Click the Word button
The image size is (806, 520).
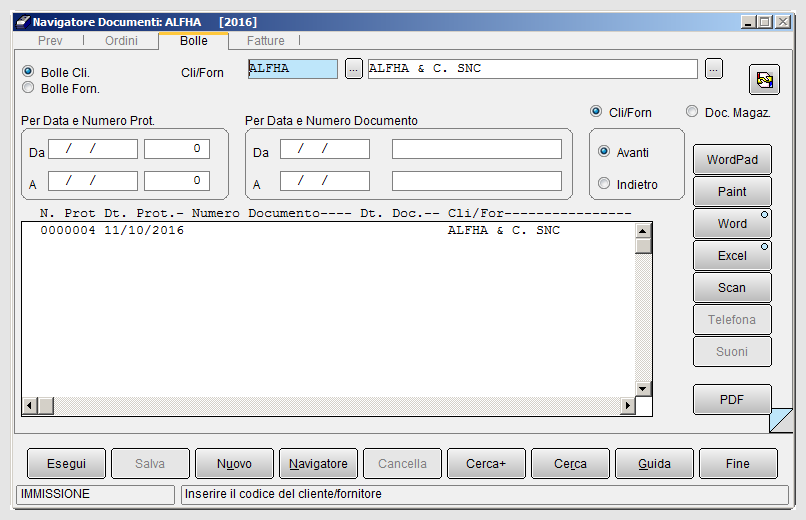point(732,224)
